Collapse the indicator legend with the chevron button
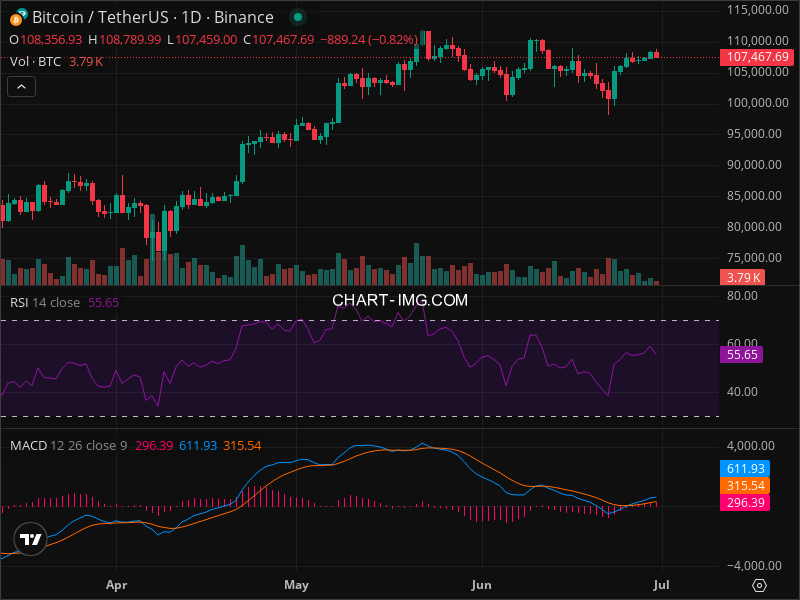800x600 pixels. click(x=21, y=87)
